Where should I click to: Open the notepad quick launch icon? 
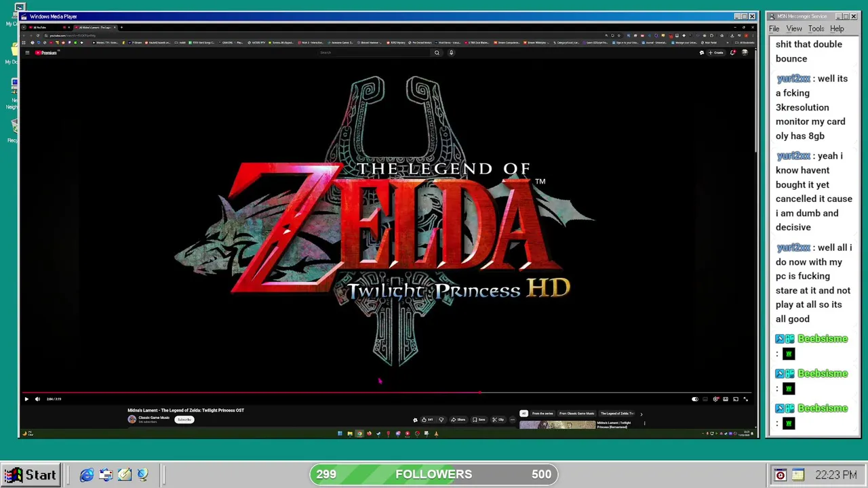125,475
